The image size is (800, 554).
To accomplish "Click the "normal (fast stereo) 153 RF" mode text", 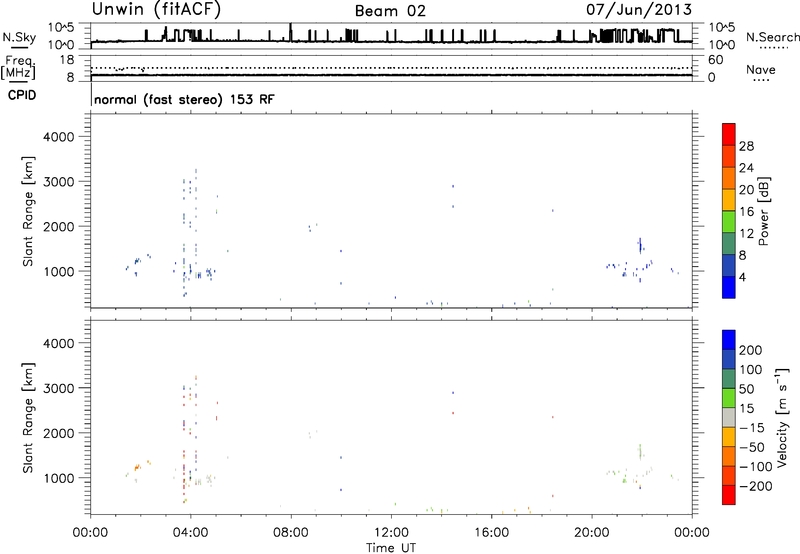I will [184, 99].
